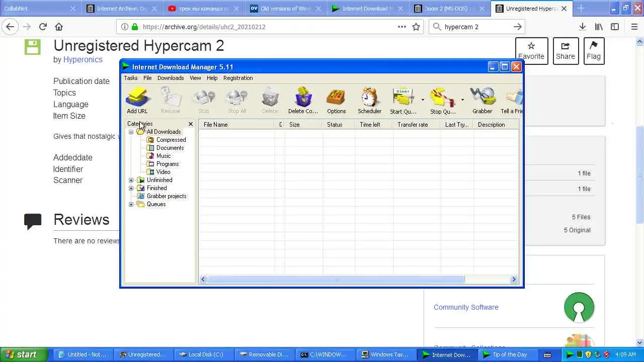Screen dimensions: 644x362
Task: Open the Hyperonics author link
Action: tap(83, 59)
